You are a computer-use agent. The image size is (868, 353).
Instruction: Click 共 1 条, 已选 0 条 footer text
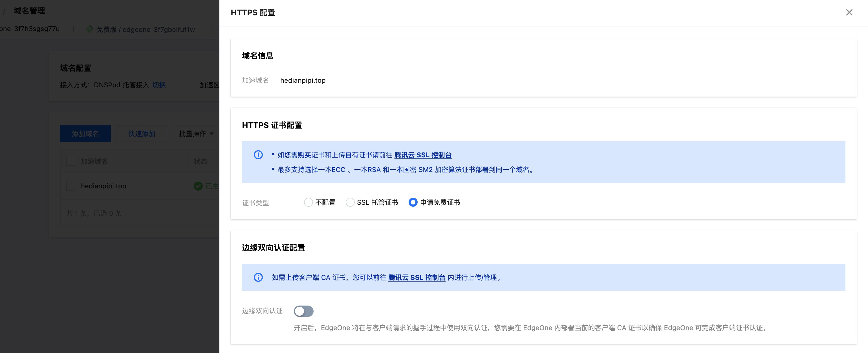[94, 213]
